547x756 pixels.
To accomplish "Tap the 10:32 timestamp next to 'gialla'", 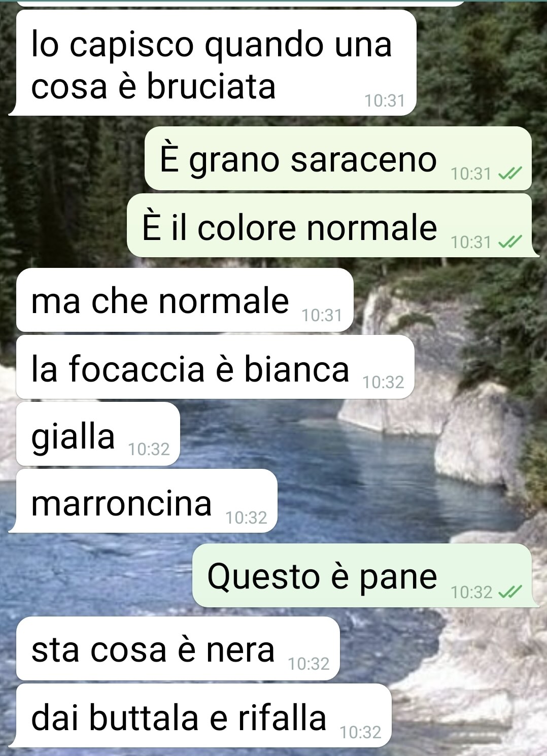I will point(149,450).
